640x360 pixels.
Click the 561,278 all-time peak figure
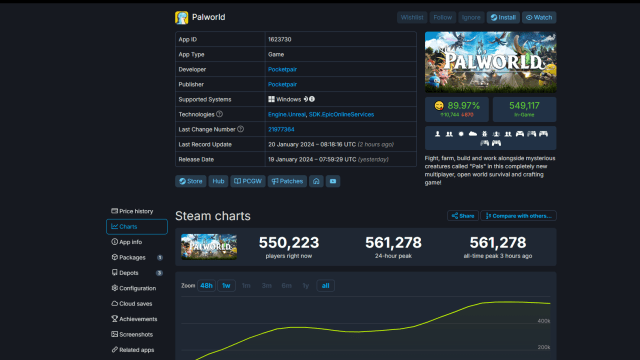(498, 242)
